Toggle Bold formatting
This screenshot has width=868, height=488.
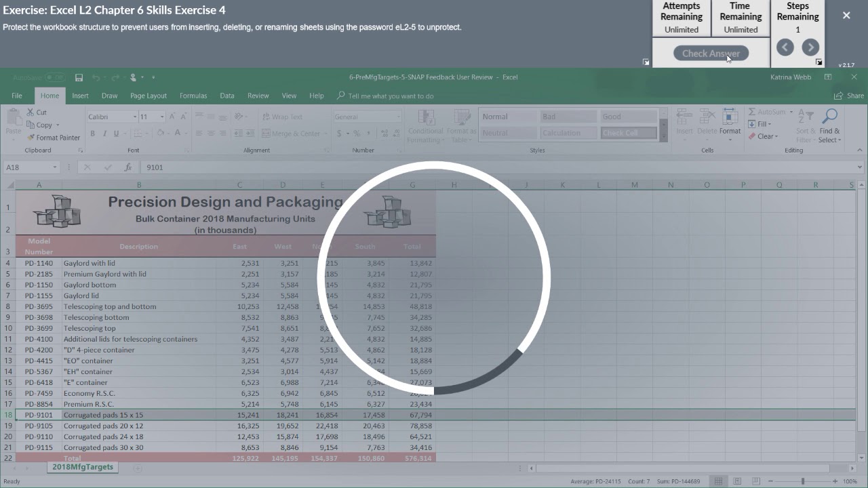pos(92,134)
